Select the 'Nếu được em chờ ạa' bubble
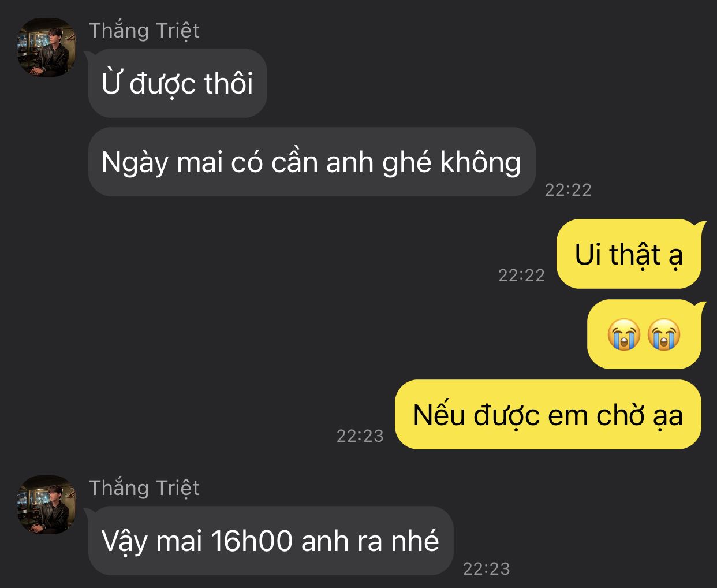The width and height of the screenshot is (717, 588). coord(548,415)
